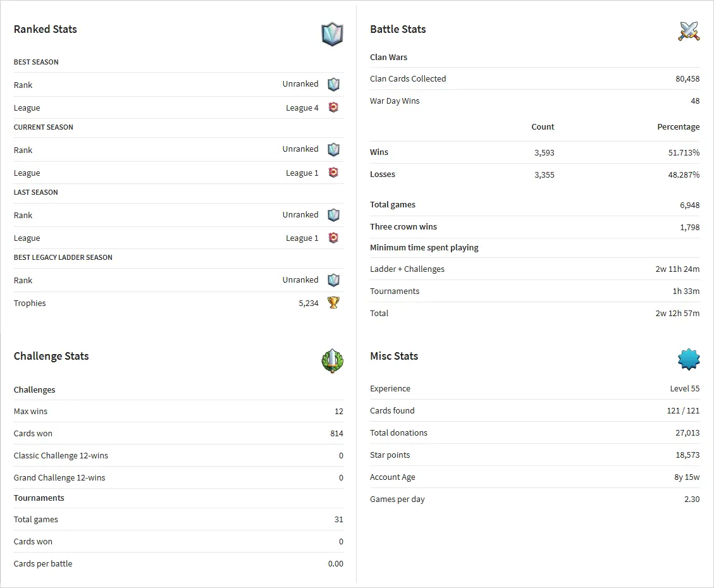Click the Challenge Stats sword laurel icon
Viewport: 714px width, 588px height.
click(332, 361)
